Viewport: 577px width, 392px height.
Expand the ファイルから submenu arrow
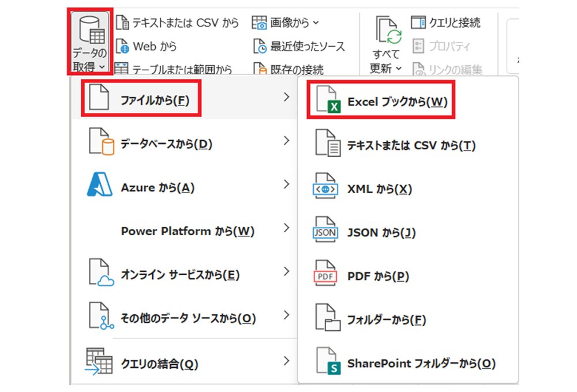click(286, 97)
